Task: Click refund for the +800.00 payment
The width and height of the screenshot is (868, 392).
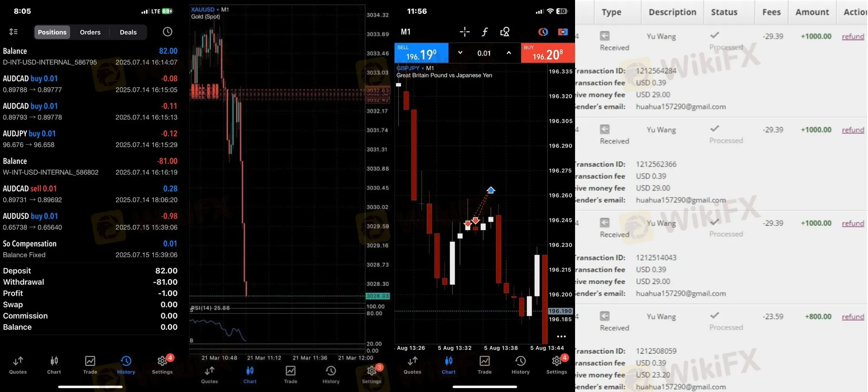Action: (x=853, y=316)
